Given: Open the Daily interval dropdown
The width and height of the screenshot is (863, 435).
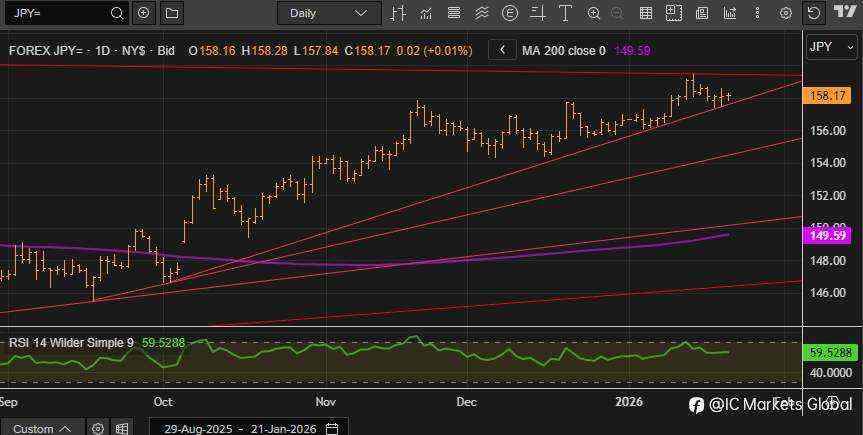Looking at the screenshot, I should coord(329,13).
